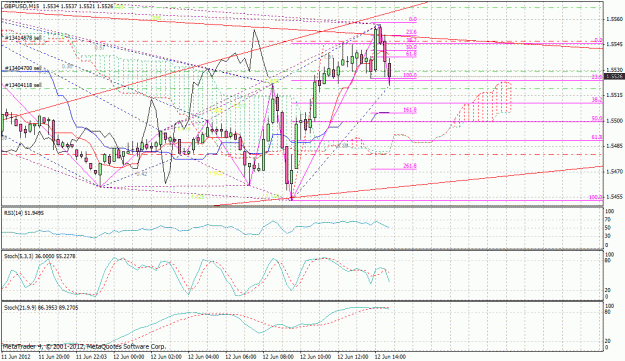Click the 1.5485 price axis label
625x361 pixels.
[614, 146]
